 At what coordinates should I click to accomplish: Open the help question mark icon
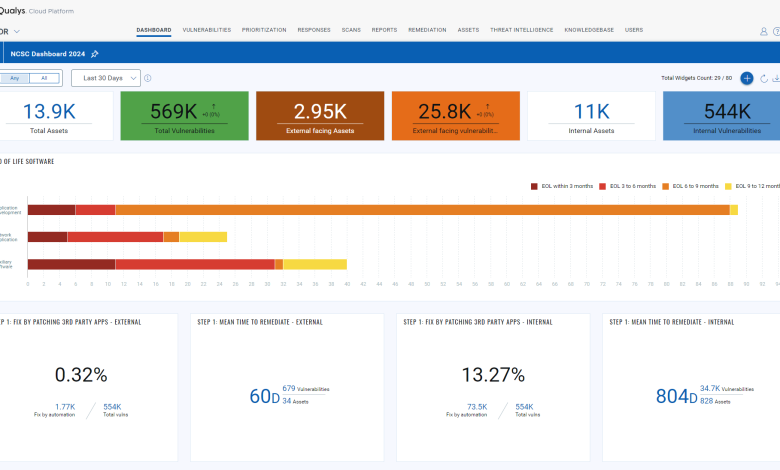(776, 31)
